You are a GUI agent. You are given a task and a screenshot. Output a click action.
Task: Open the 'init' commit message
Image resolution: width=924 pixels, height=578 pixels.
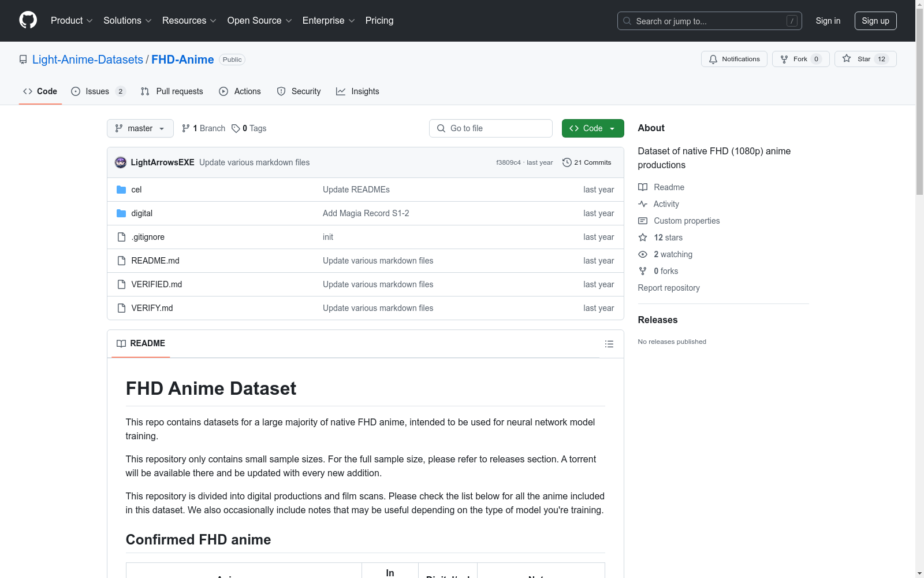pos(328,237)
